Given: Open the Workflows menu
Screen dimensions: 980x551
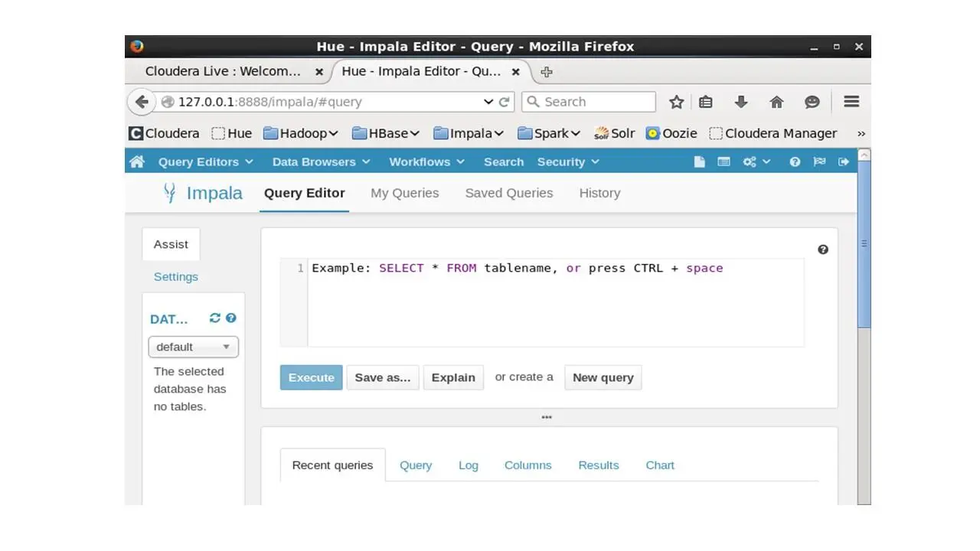Looking at the screenshot, I should coord(426,161).
